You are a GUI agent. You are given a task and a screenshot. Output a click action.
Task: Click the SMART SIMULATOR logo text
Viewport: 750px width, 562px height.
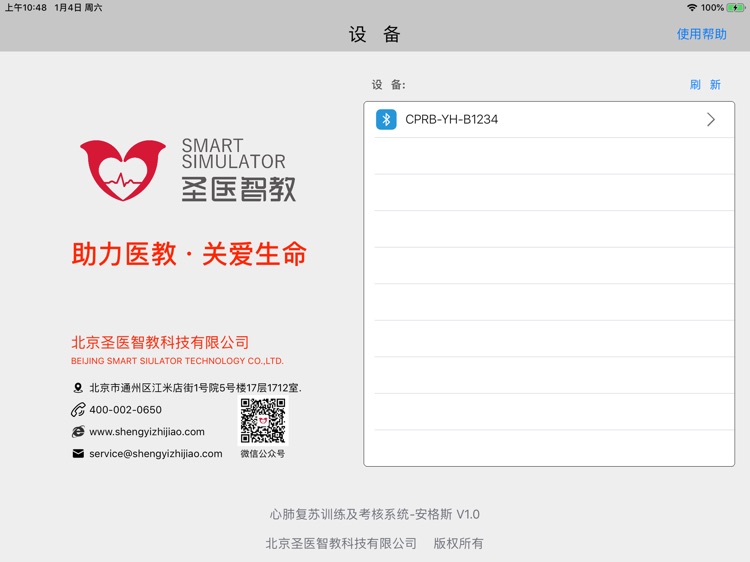coord(233,154)
